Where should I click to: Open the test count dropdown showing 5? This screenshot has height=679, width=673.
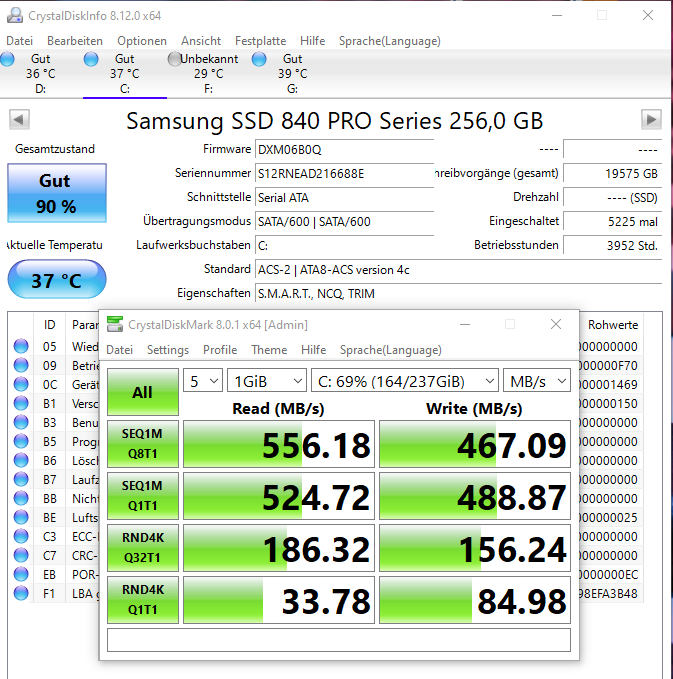click(203, 381)
